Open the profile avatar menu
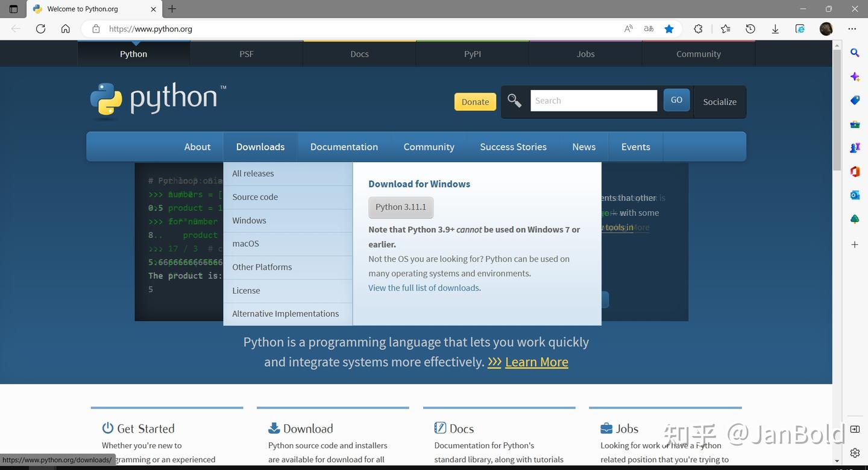Image resolution: width=868 pixels, height=470 pixels. pos(826,28)
